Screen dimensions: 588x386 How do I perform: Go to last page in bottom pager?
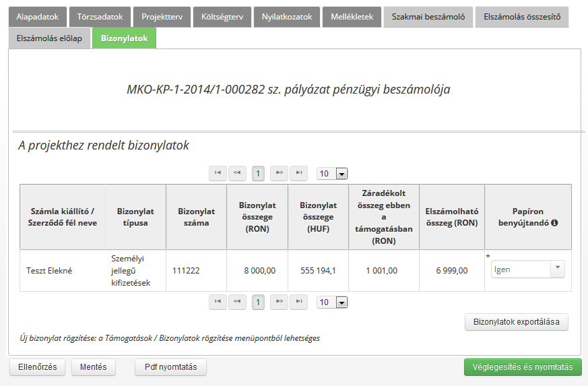click(x=299, y=302)
